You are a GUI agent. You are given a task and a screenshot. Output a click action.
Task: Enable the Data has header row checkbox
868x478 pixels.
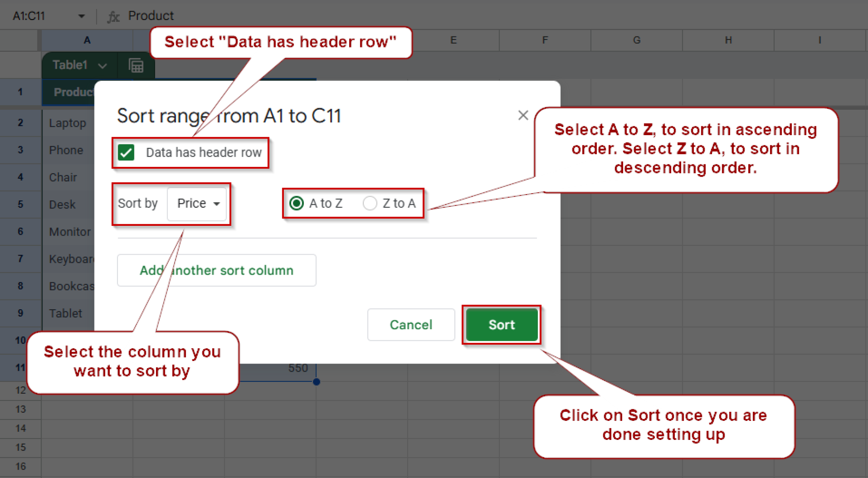pos(125,153)
